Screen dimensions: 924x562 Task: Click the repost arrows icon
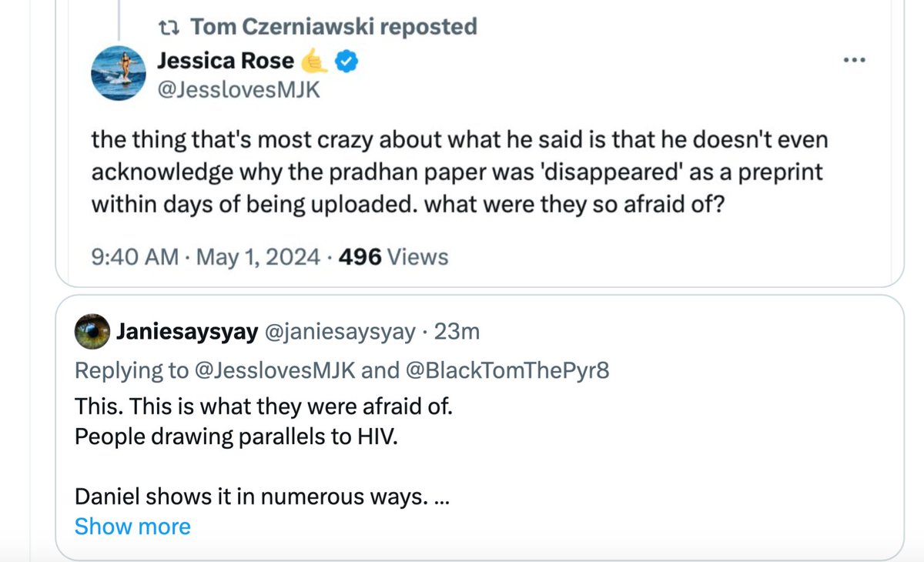point(167,28)
